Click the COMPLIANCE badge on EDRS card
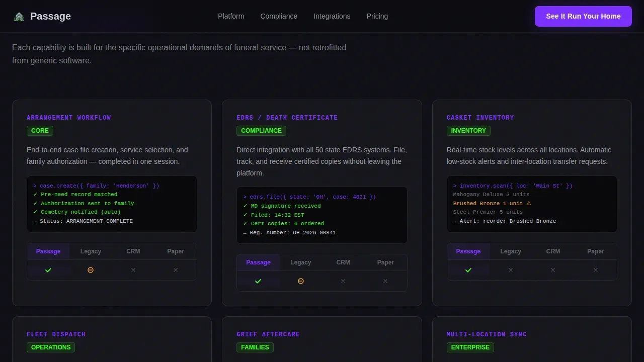This screenshot has width=644, height=362. pos(261,131)
